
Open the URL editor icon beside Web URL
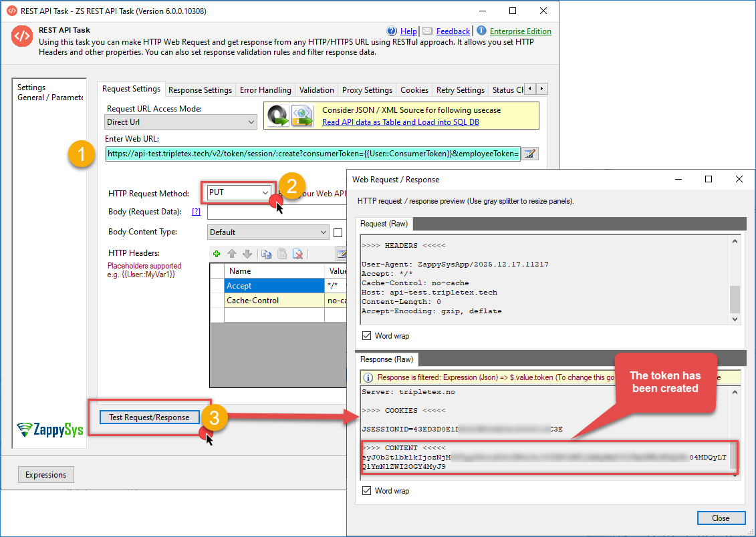click(x=529, y=154)
